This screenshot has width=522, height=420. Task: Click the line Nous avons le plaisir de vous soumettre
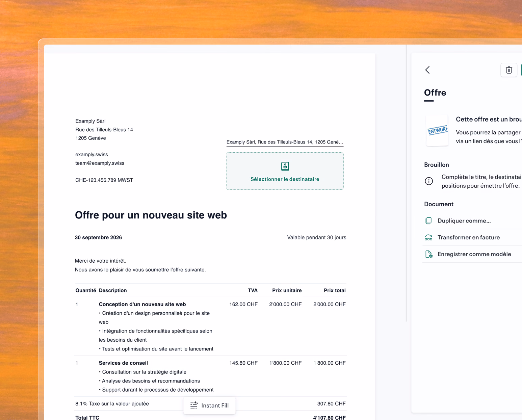[x=140, y=270]
